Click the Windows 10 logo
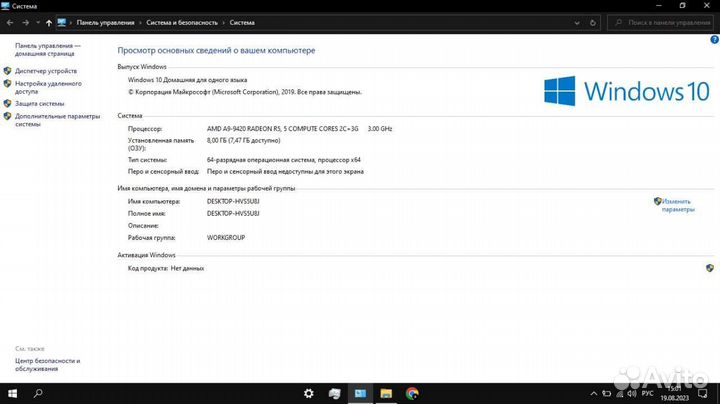 coord(627,91)
